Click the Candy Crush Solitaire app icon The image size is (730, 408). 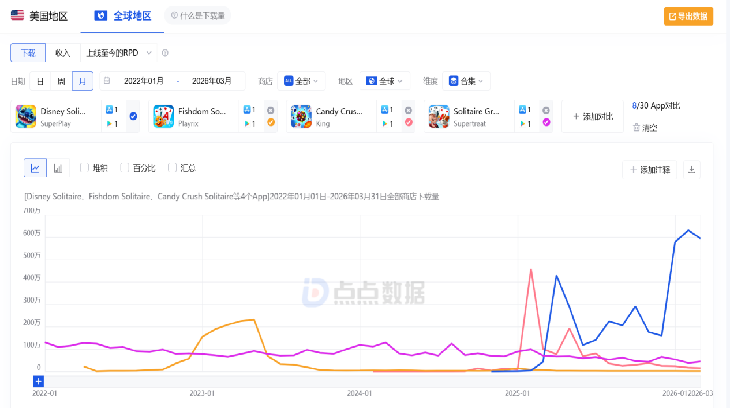pos(301,116)
